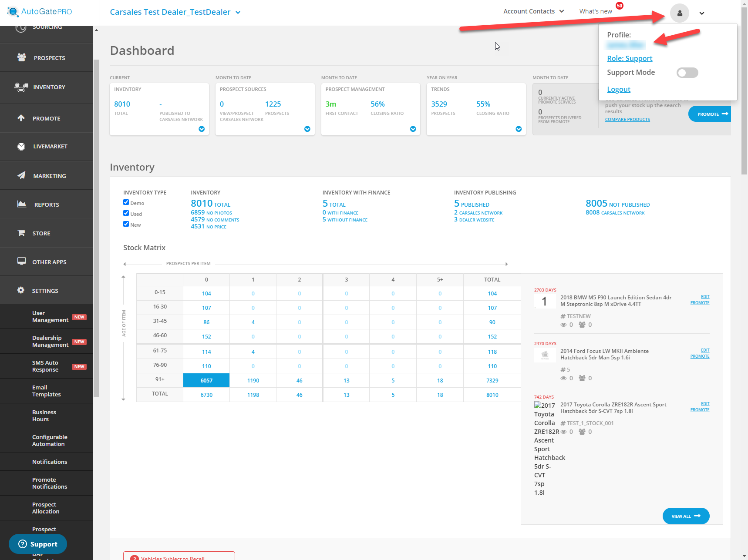Click the Promote up-arrow icon
The height and width of the screenshot is (560, 748).
21,118
